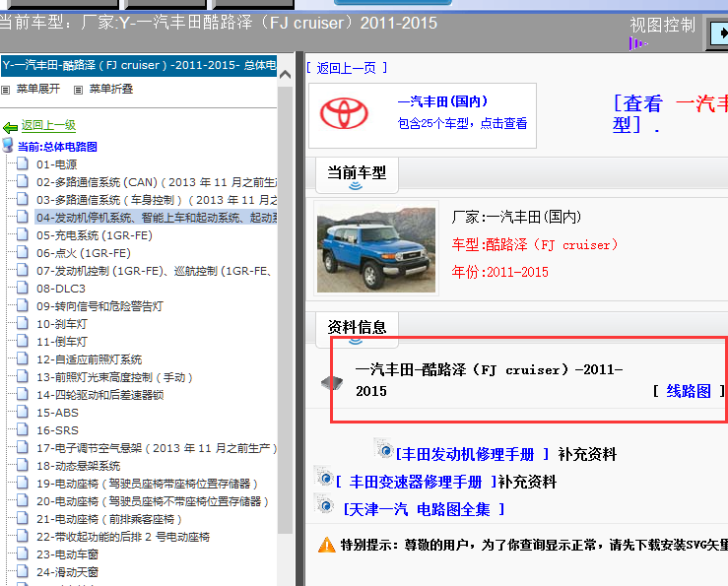Select the 资料信息 tab
The image size is (728, 586).
pos(357,328)
